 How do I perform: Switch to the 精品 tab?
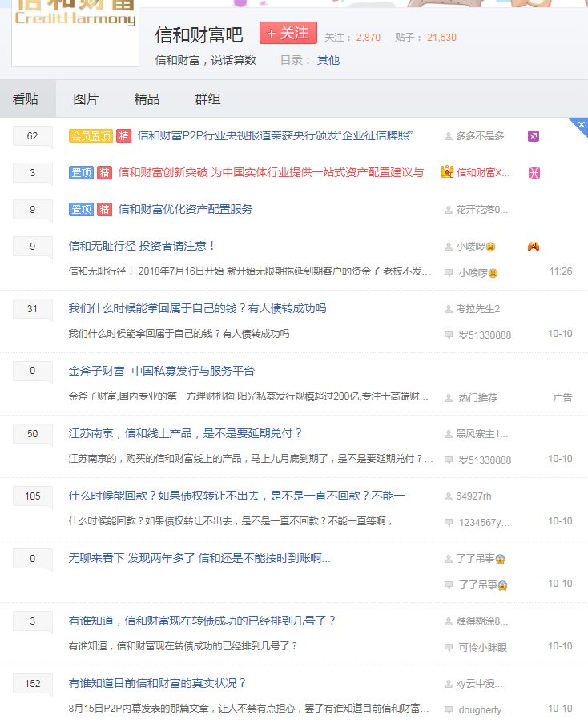click(147, 98)
